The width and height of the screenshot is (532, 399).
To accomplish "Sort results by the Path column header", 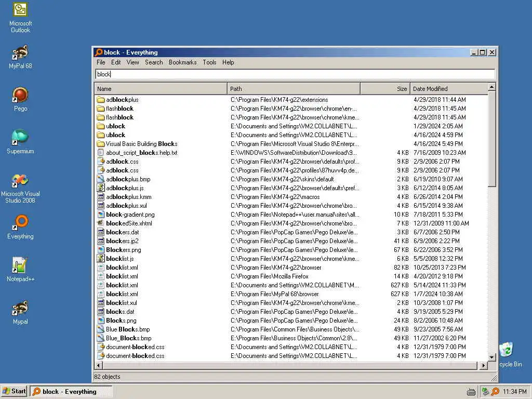I will 294,89.
